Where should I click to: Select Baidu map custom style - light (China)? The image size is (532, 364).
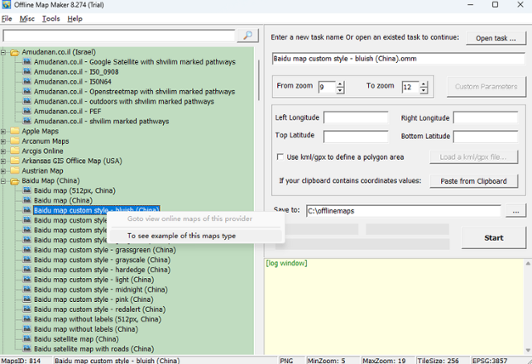pos(94,280)
